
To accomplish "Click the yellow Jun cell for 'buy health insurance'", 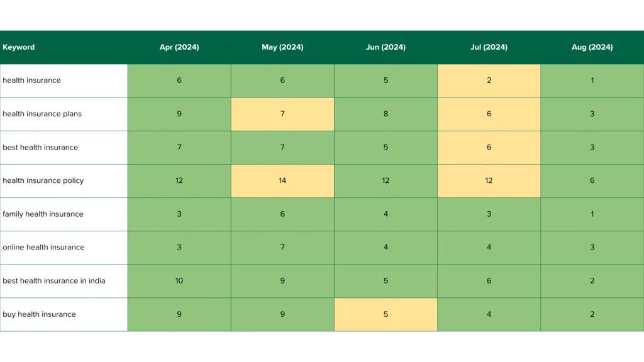I will 386,314.
